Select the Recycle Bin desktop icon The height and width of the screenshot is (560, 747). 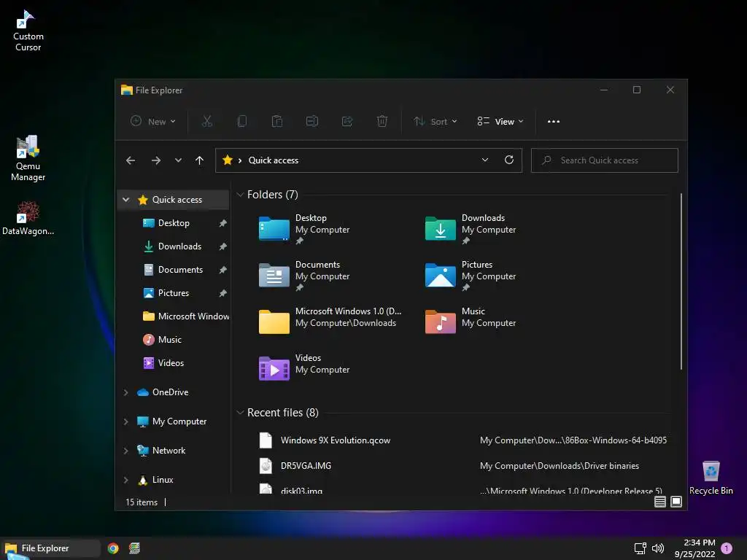[x=711, y=478]
